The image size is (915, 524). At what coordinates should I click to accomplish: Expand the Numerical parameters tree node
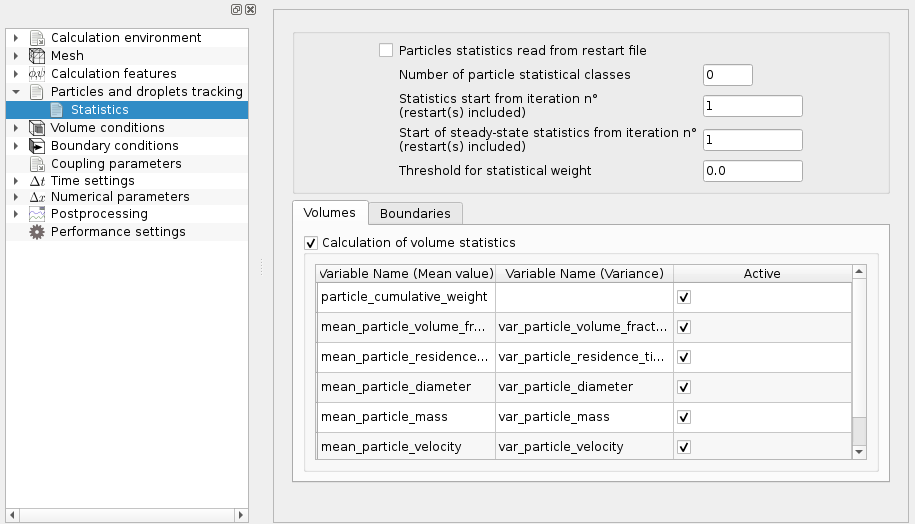[16, 198]
